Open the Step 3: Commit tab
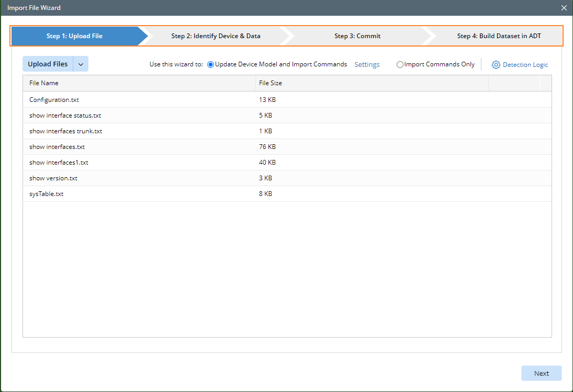The height and width of the screenshot is (392, 573). [x=357, y=36]
